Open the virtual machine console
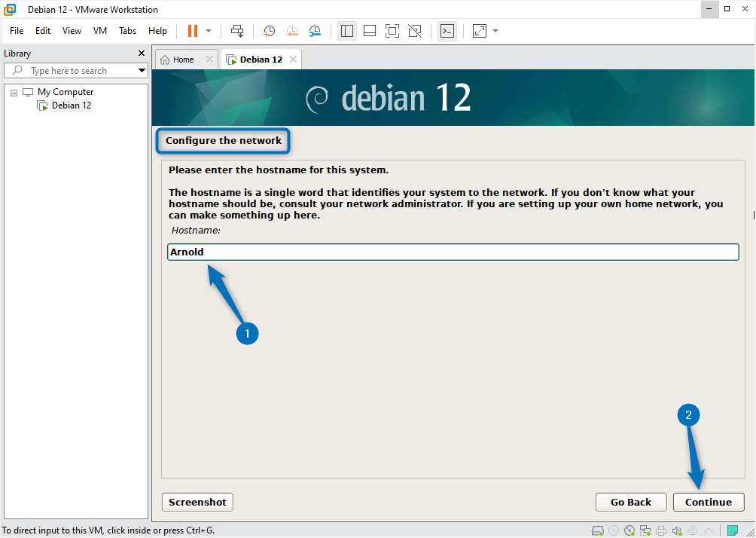756x538 pixels. [447, 31]
